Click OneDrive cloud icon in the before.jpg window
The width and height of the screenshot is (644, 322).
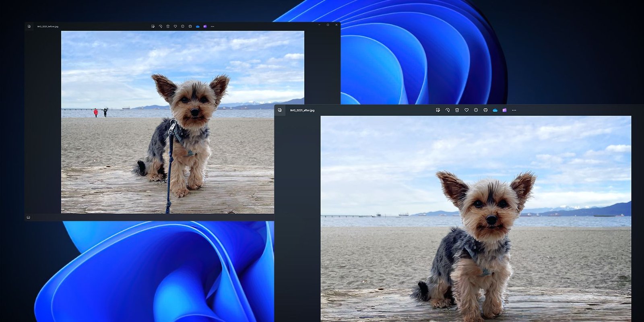point(198,27)
